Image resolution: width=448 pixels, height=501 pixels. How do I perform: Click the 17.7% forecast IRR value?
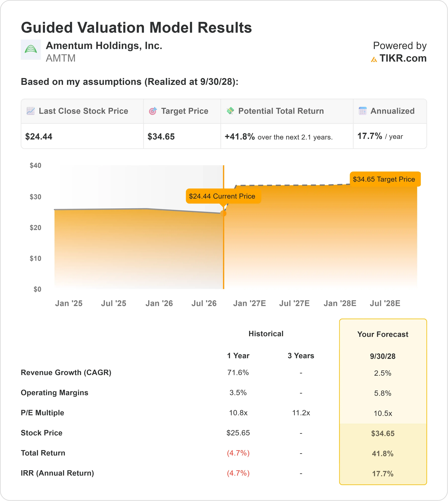383,474
